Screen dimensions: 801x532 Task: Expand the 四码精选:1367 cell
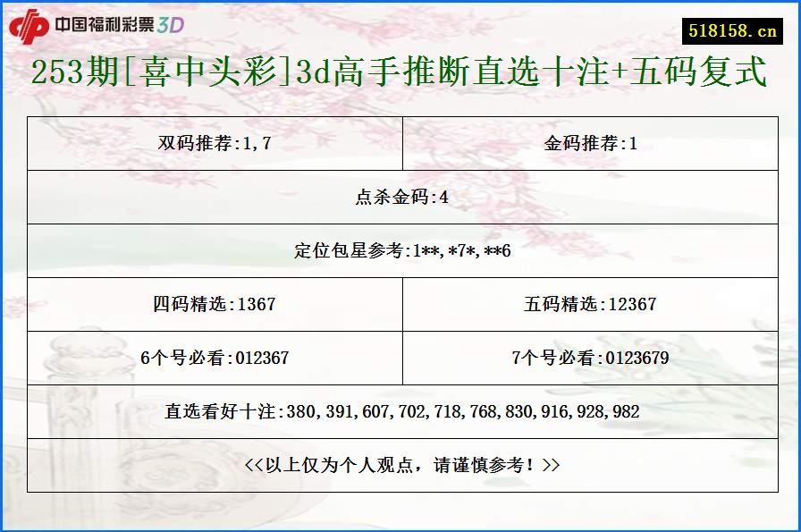pyautogui.click(x=215, y=304)
